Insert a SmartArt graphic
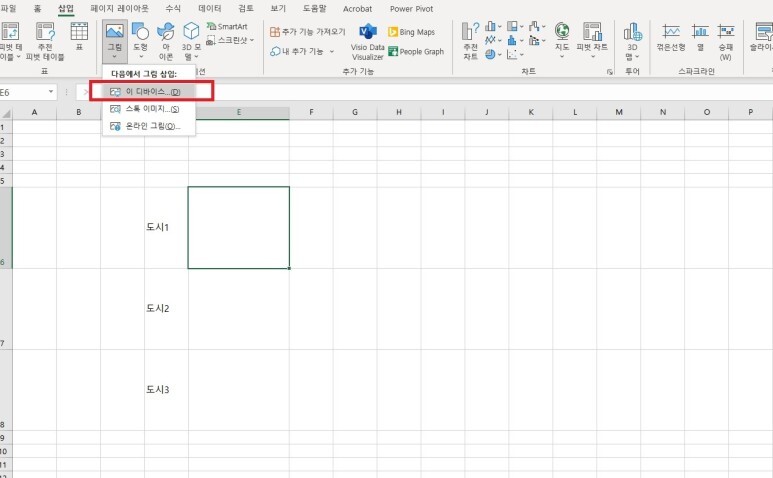 [227, 27]
